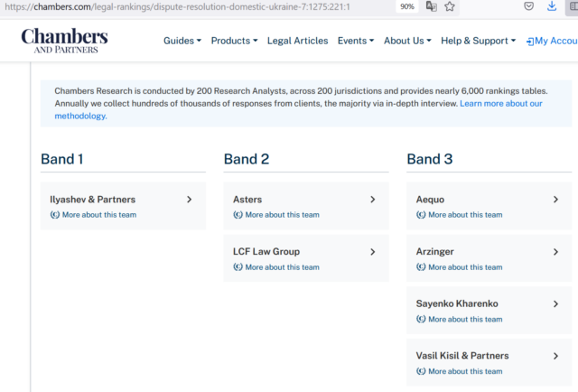Screen dimensions: 578x392
Task: Click the Chambers and Partners logo
Action: (x=64, y=42)
